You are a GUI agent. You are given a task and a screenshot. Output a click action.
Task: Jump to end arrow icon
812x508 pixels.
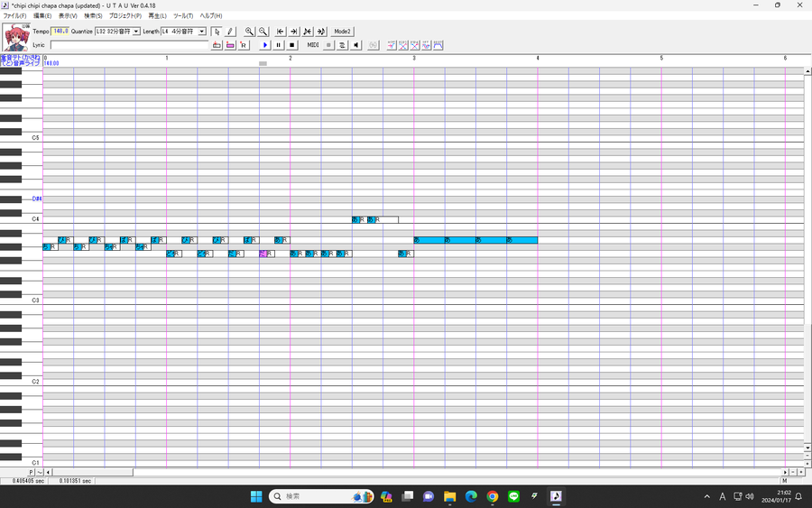[293, 32]
